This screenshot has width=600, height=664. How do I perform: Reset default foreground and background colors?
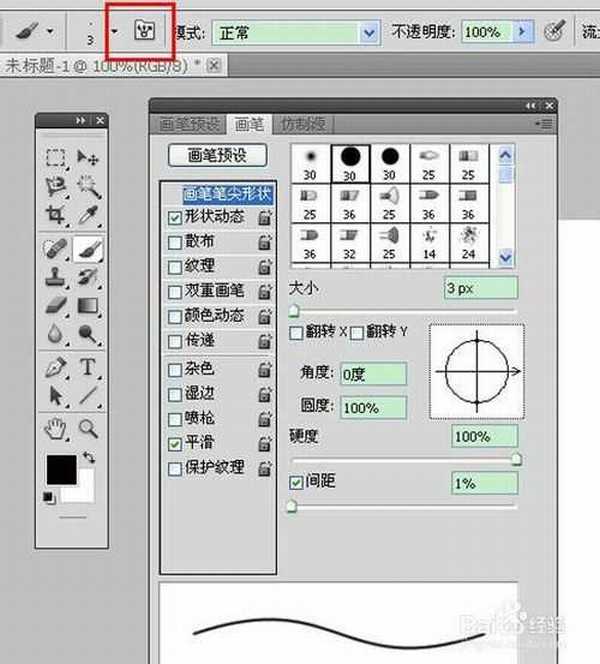coord(49,498)
